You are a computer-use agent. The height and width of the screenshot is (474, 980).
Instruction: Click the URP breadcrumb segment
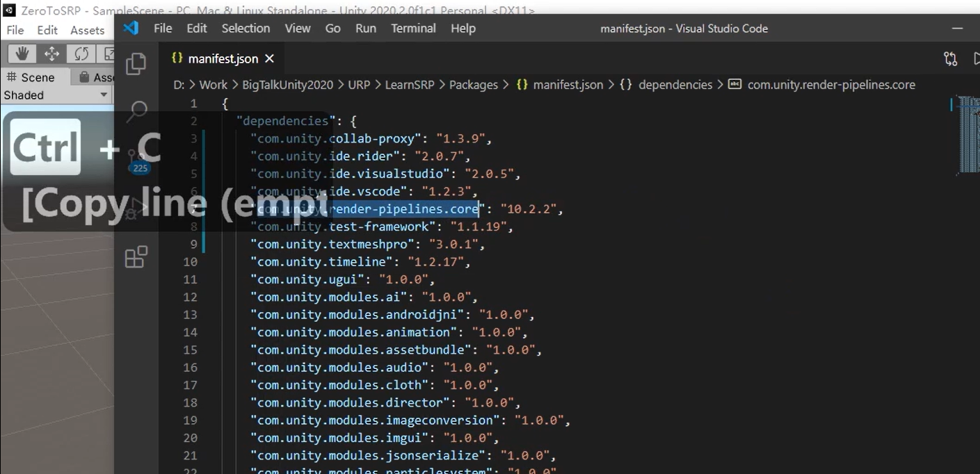tap(359, 85)
